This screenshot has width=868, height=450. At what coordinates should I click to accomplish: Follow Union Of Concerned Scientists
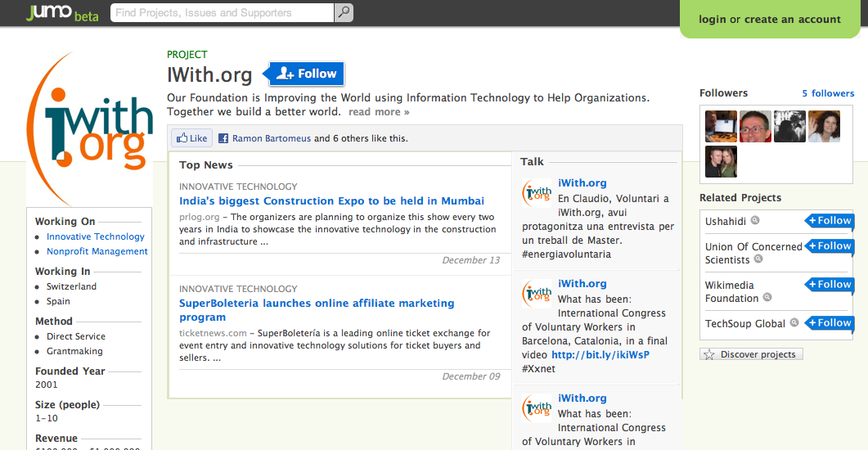[829, 245]
